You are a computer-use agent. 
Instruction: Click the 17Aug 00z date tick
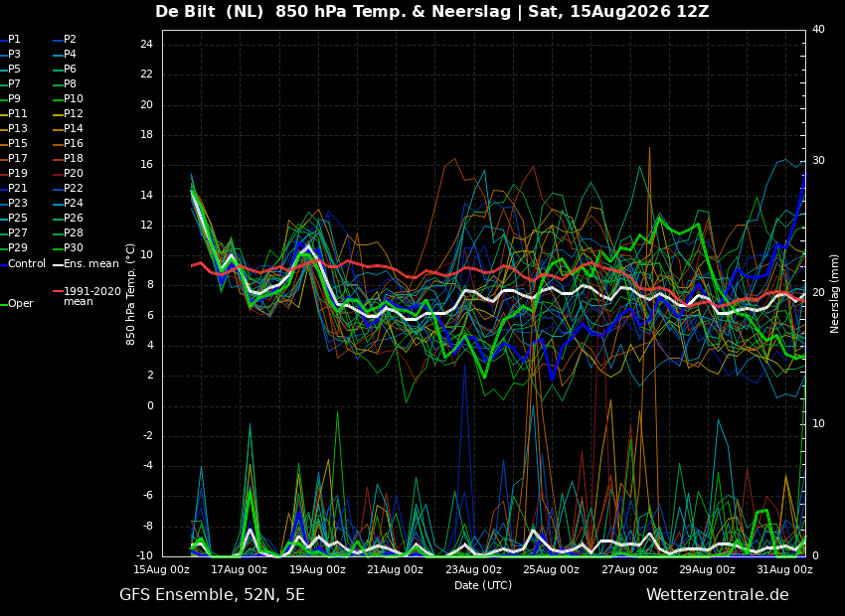click(239, 569)
